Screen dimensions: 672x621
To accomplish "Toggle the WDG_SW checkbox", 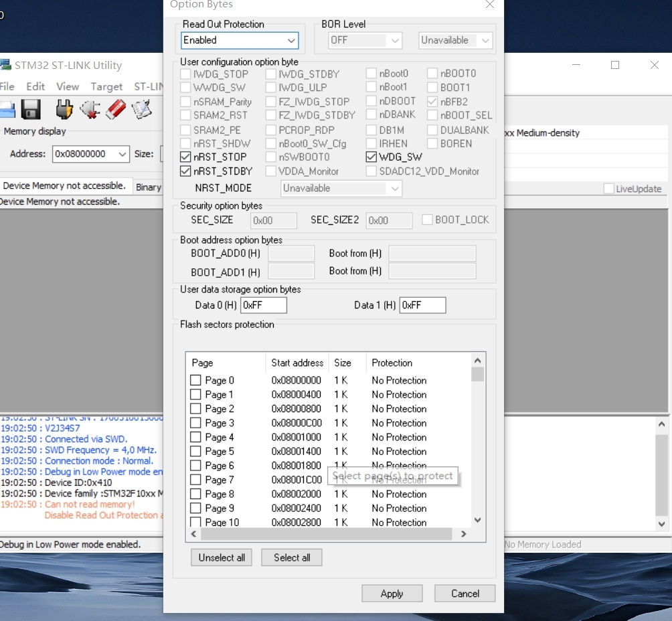I will click(x=371, y=157).
